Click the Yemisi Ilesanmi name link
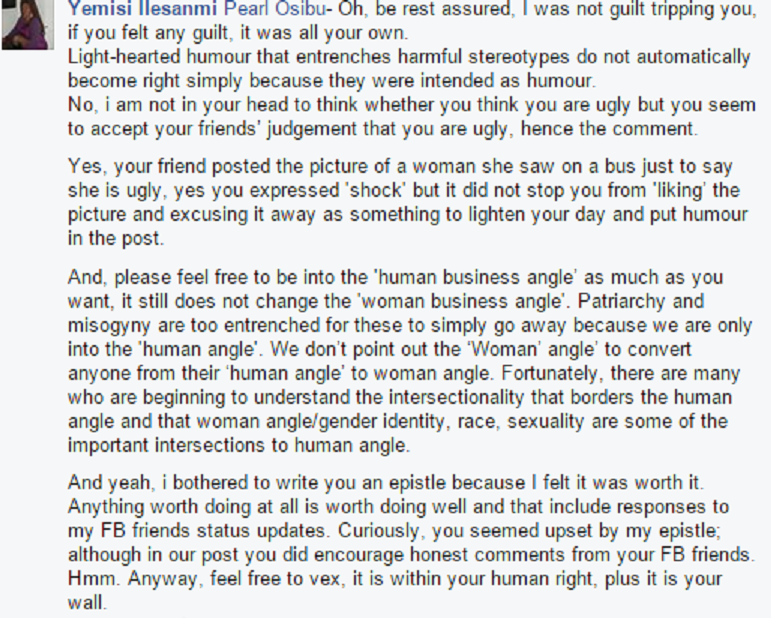Screen dimensions: 771x618 [x=142, y=8]
